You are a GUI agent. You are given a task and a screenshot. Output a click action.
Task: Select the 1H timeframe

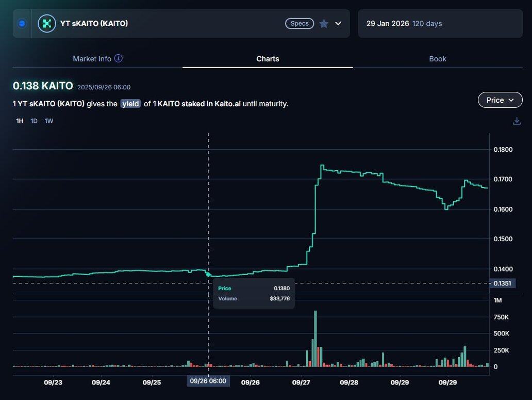click(20, 121)
